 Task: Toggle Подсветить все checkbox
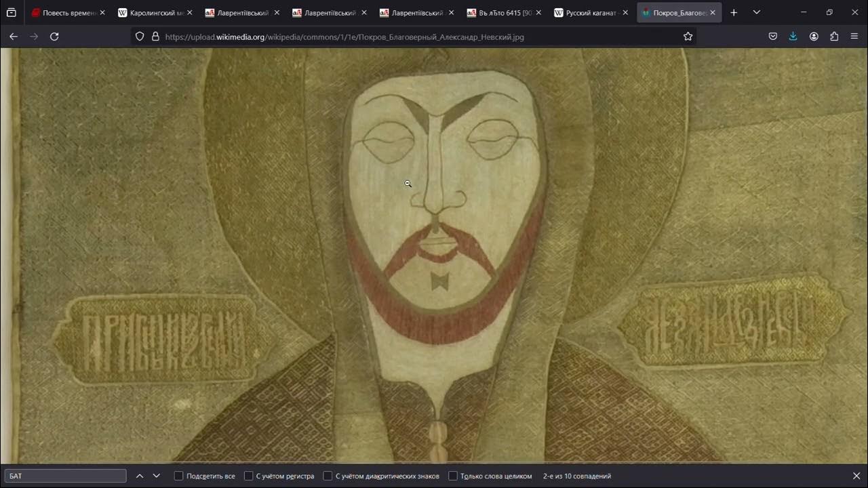(178, 476)
